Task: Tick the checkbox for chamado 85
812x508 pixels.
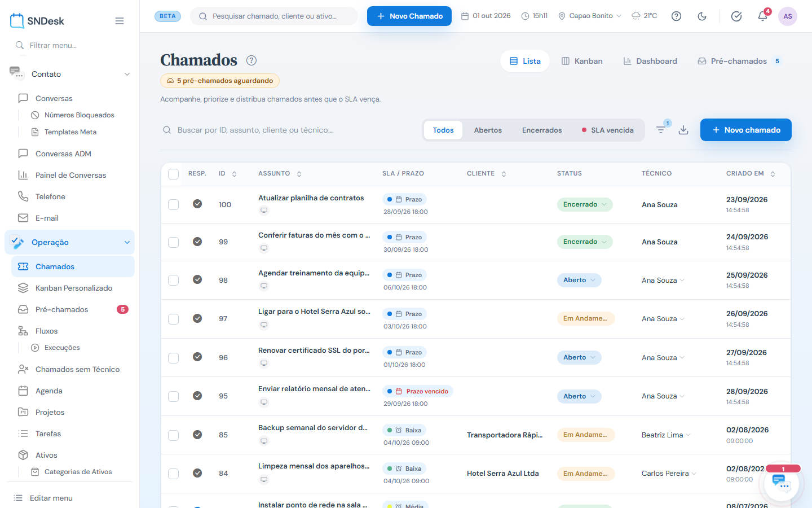Action: (x=174, y=435)
